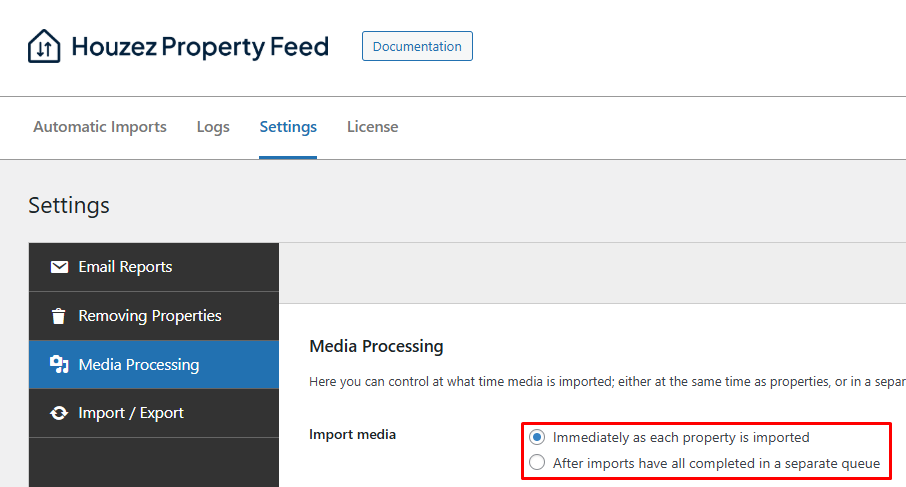
Task: Select the 'Immediately as each property is imported' radio button
Action: tap(538, 437)
